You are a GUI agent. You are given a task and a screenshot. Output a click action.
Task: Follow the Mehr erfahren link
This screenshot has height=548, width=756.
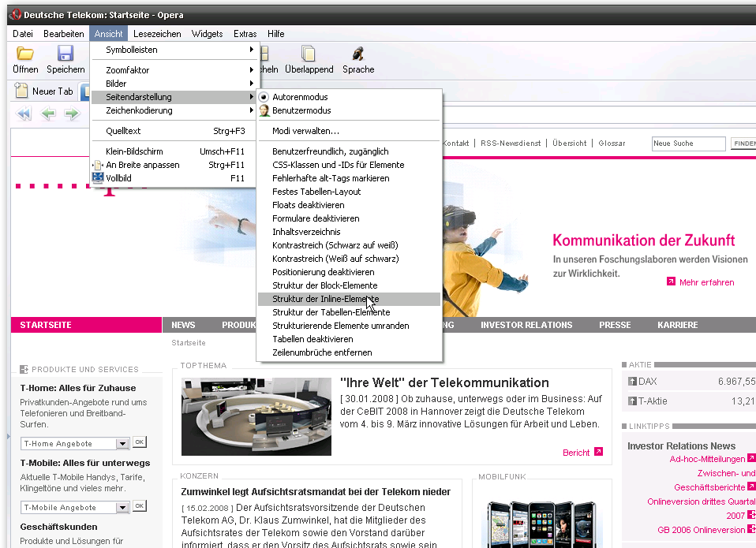pyautogui.click(x=706, y=282)
